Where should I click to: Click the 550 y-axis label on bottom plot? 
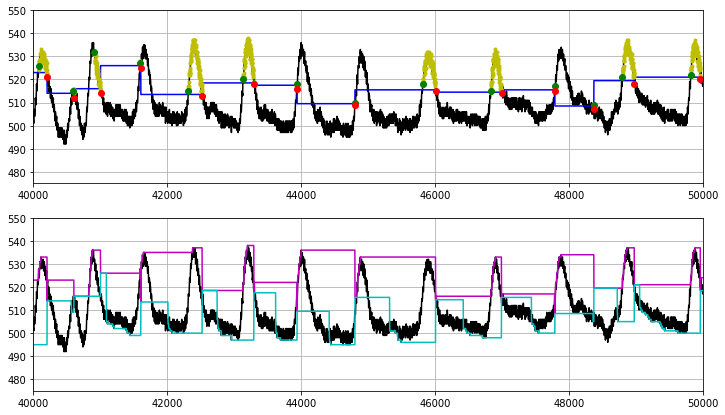click(x=19, y=218)
